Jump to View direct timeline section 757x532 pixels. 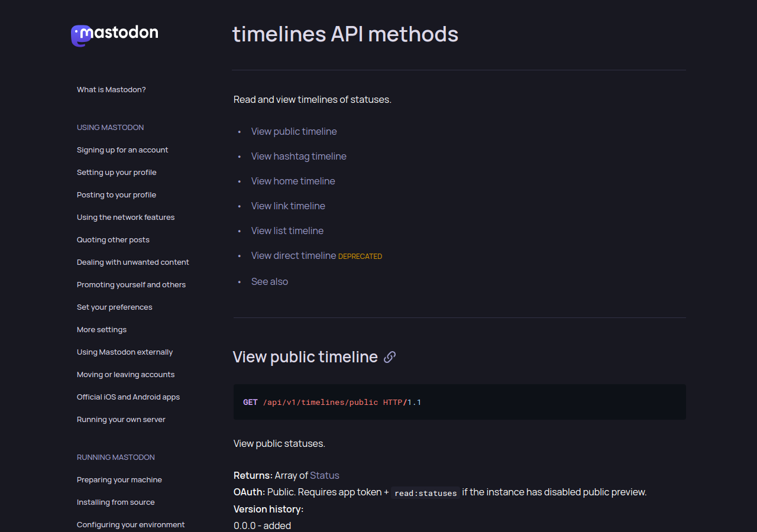[x=294, y=255]
